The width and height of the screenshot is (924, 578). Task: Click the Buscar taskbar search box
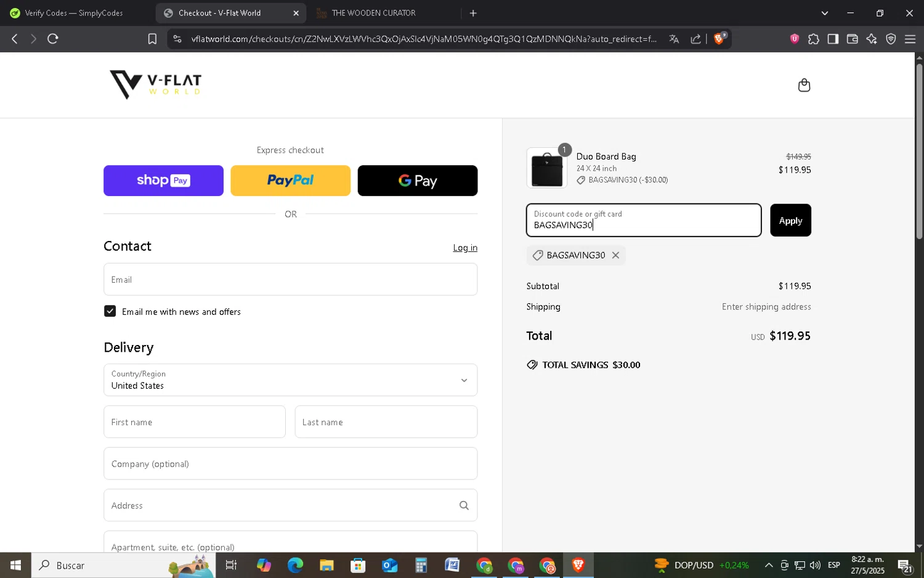[x=123, y=565]
